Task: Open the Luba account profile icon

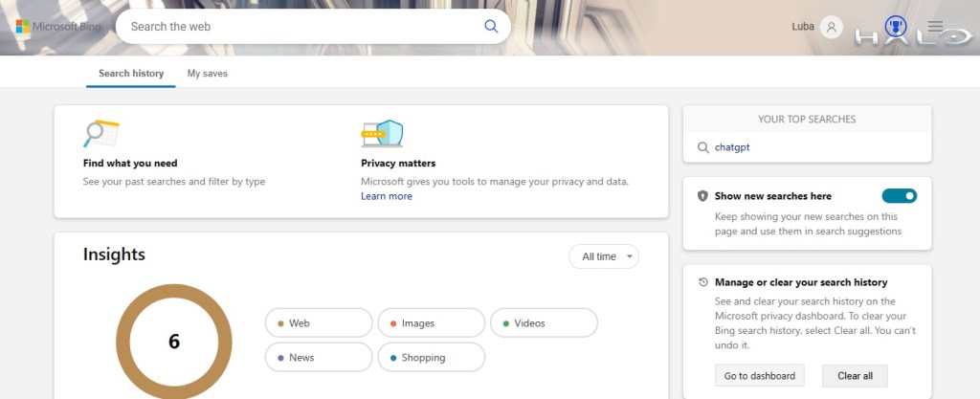Action: [832, 27]
